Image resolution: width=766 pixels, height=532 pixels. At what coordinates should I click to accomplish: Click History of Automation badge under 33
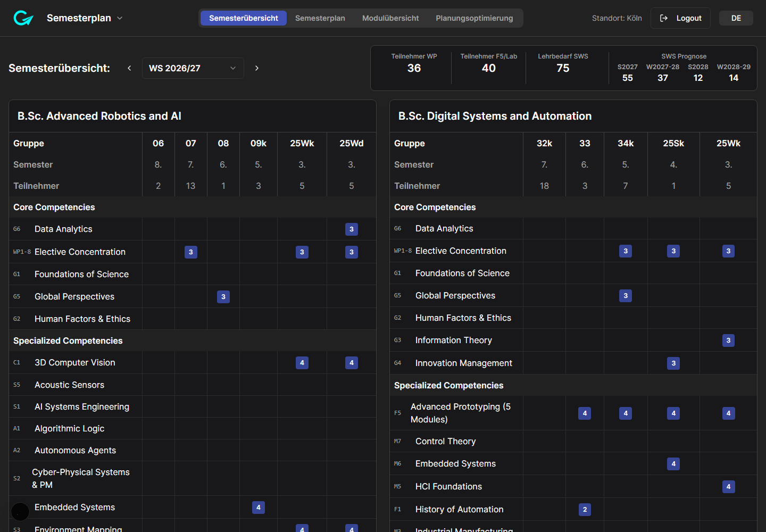point(585,510)
